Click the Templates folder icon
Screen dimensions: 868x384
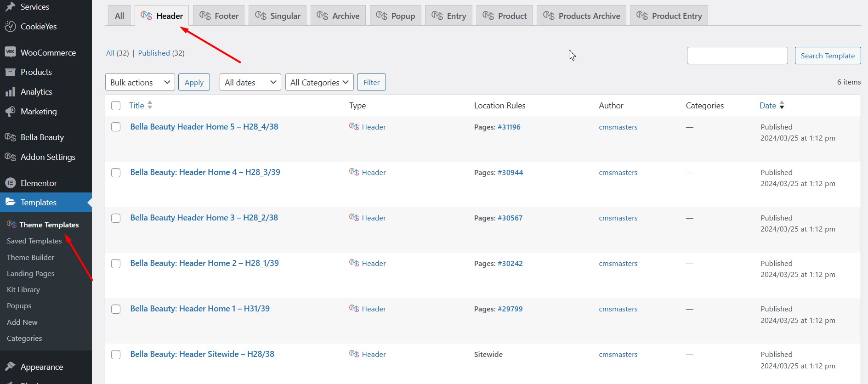click(10, 202)
